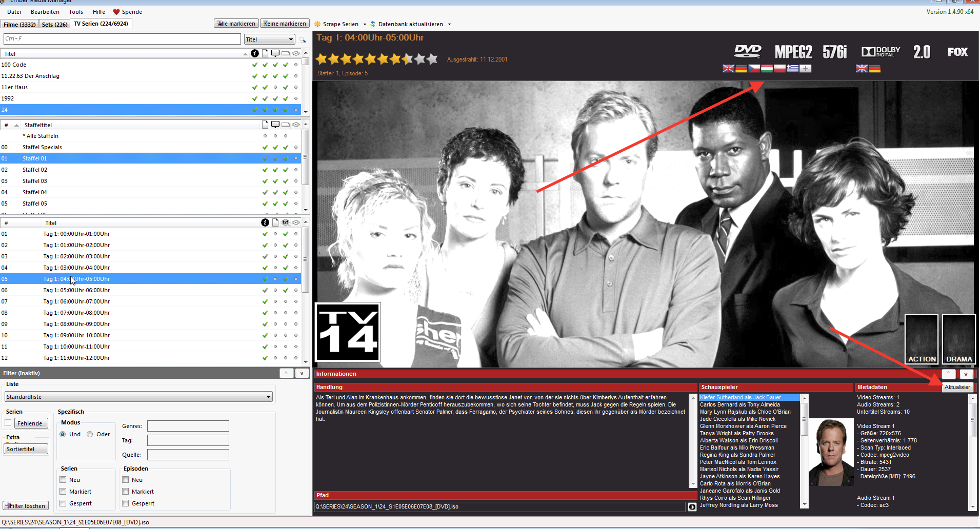980x529 pixels.
Task: Click the Scrape Serien sun icon
Action: tap(317, 24)
